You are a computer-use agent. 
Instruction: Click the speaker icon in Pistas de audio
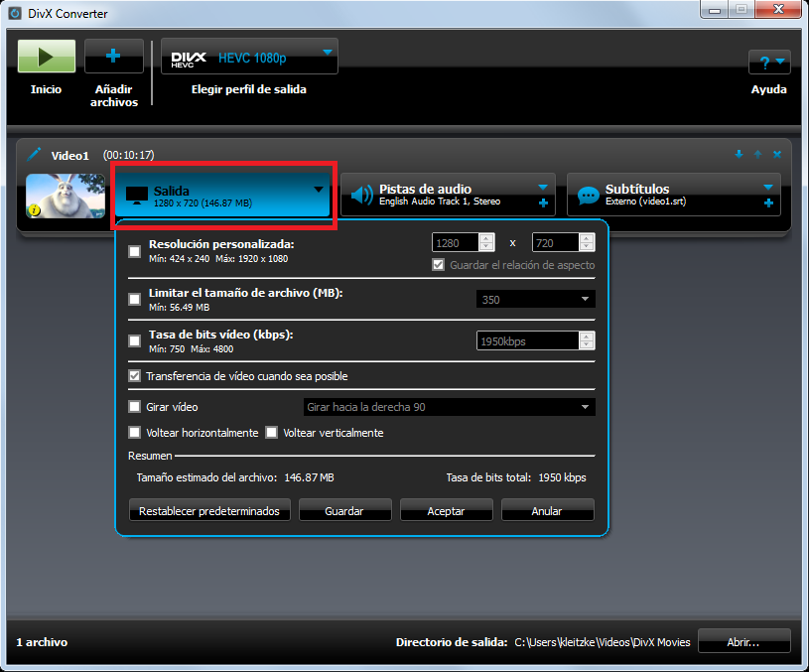coord(361,196)
